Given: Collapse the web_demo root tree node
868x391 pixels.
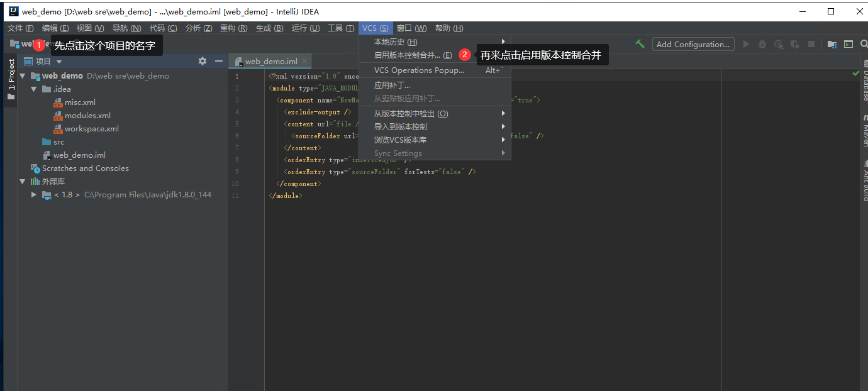Looking at the screenshot, I should [23, 76].
